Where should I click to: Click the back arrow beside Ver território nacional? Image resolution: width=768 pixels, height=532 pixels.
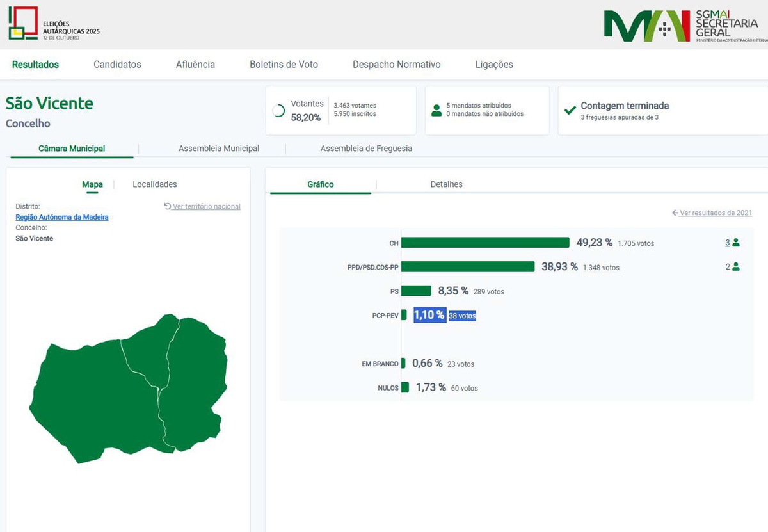(x=168, y=206)
